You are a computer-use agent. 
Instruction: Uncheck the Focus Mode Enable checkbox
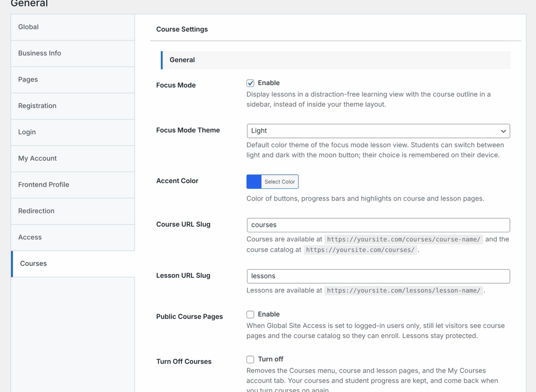(250, 83)
